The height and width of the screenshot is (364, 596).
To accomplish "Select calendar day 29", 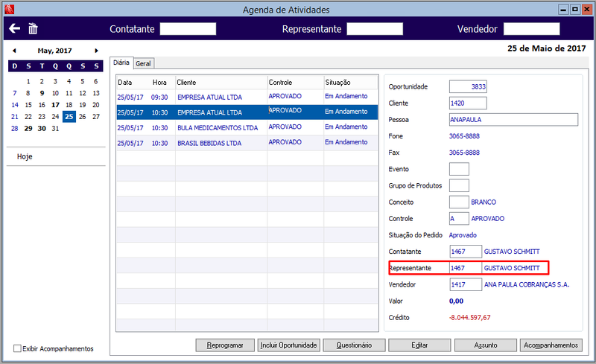I will click(x=28, y=129).
